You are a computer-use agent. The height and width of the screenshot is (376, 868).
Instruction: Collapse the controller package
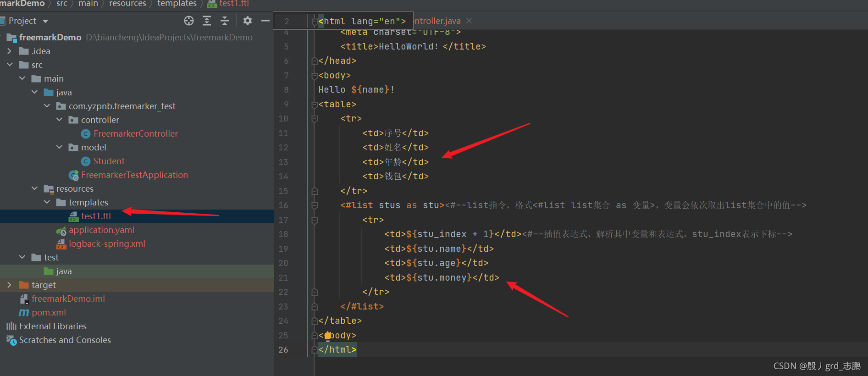point(59,120)
